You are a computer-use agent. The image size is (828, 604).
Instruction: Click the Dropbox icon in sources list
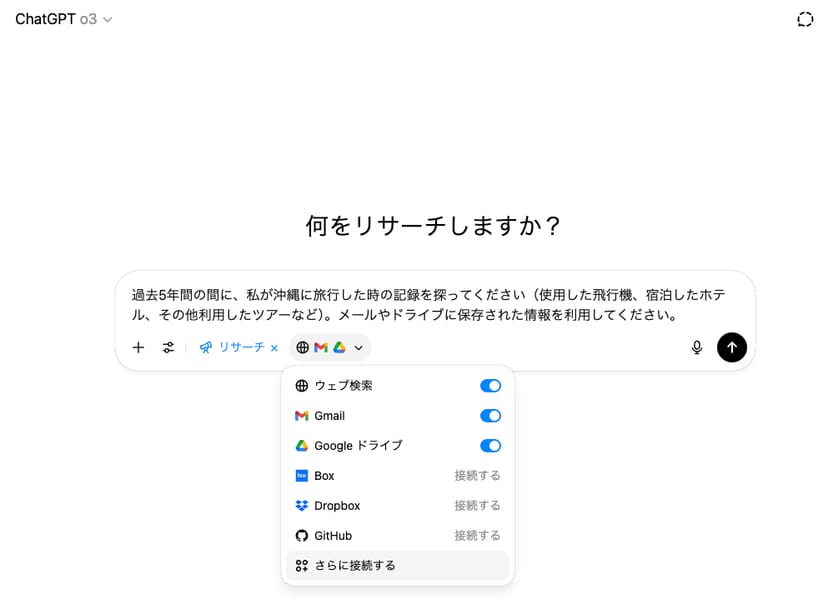pos(302,506)
